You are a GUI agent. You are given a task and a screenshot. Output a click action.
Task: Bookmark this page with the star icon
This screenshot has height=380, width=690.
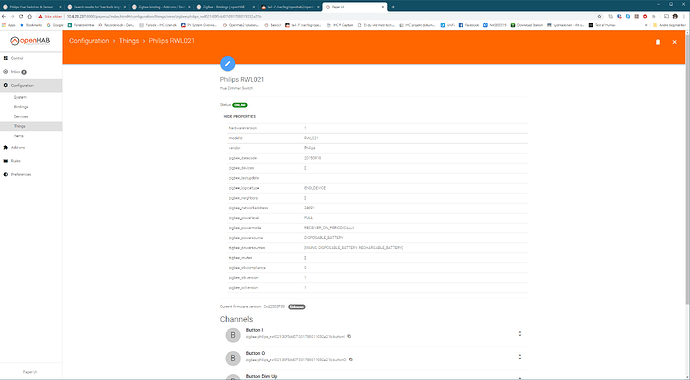coord(599,16)
